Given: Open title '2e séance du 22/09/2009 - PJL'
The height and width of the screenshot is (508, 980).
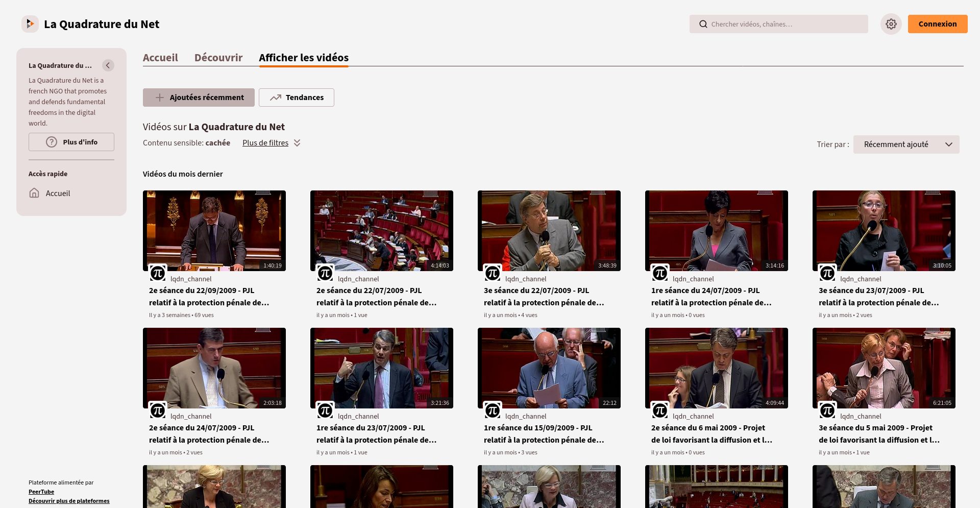Looking at the screenshot, I should point(209,297).
